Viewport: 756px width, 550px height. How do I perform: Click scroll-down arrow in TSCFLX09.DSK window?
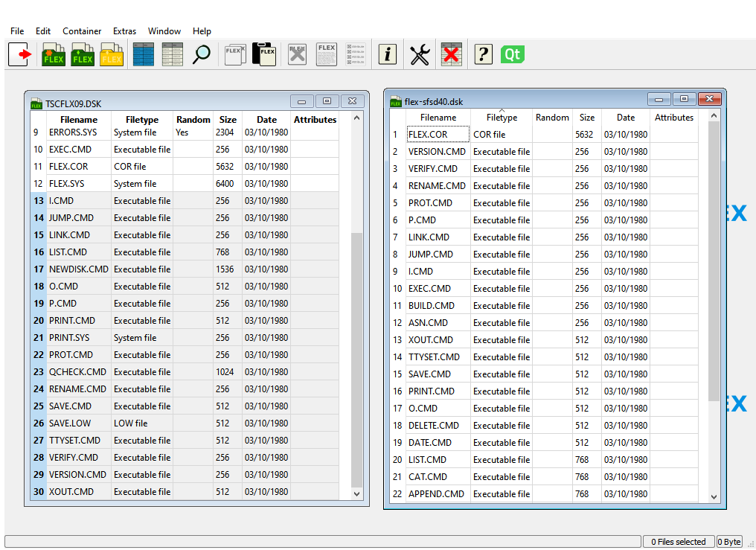[356, 493]
